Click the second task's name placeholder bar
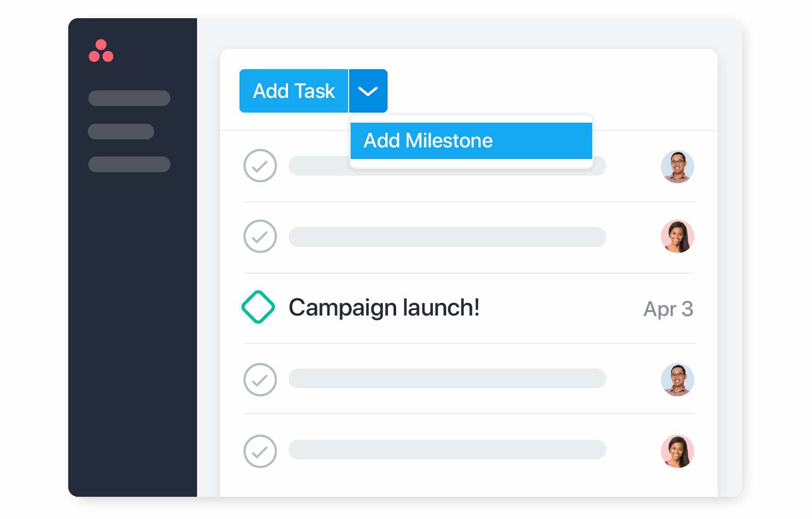This screenshot has height=519, width=812. pyautogui.click(x=447, y=237)
